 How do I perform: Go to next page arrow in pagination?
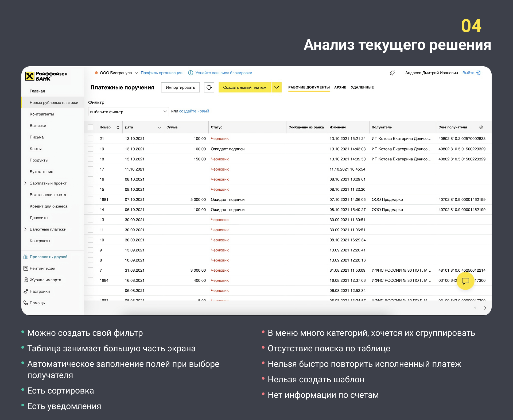click(485, 308)
